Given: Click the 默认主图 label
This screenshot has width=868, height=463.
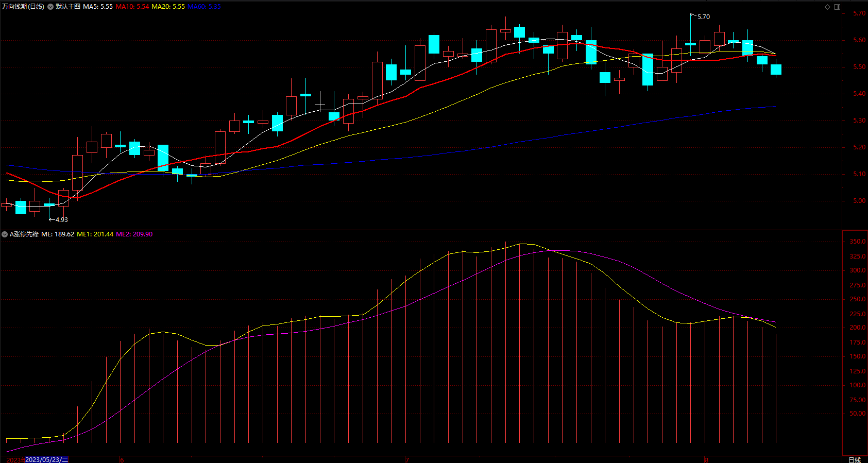Looking at the screenshot, I should pos(67,7).
